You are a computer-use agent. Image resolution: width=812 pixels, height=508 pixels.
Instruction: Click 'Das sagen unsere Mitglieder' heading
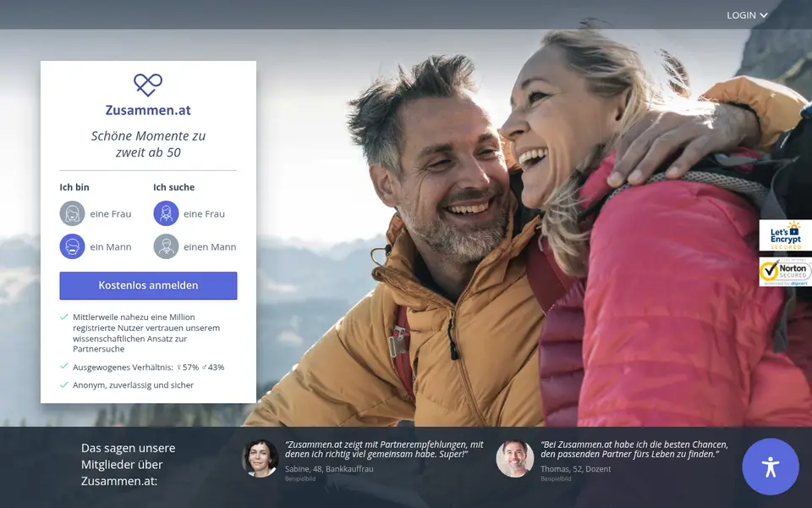point(129,465)
